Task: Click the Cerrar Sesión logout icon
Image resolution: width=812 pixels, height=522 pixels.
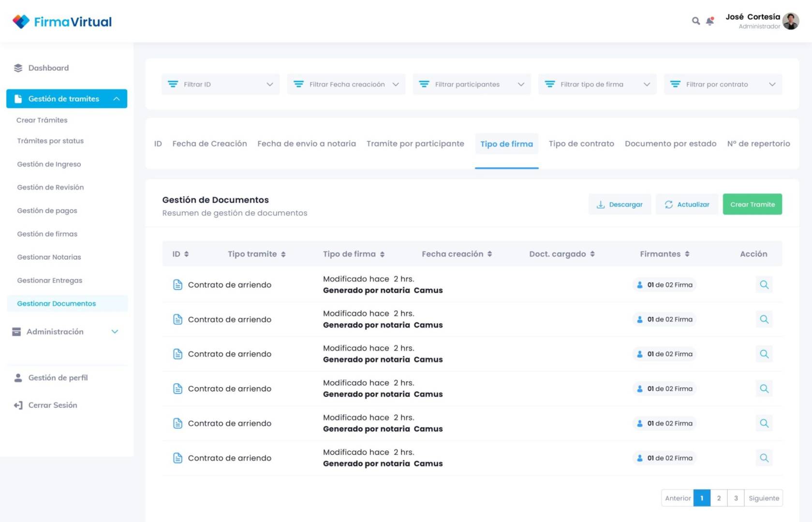Action: 18,405
